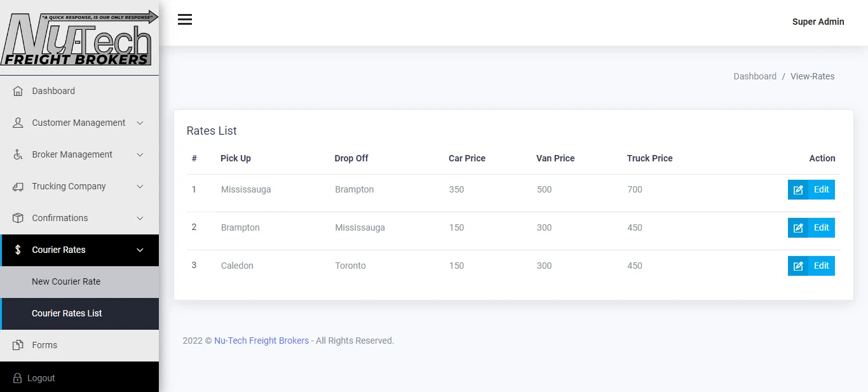868x392 pixels.
Task: Click the Confirmations box icon
Action: click(x=18, y=218)
